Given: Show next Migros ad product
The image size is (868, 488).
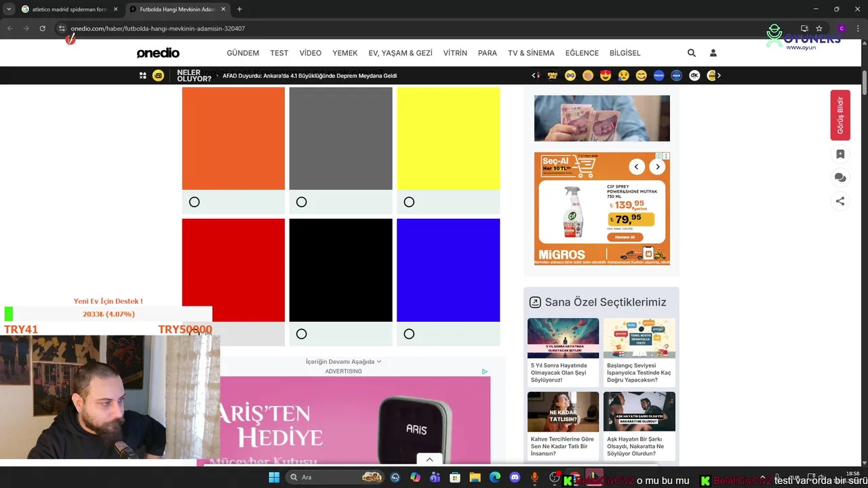Looking at the screenshot, I should [x=657, y=166].
